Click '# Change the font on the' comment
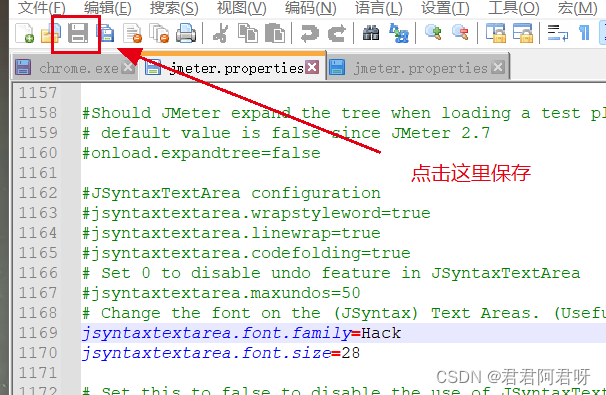 coord(344,313)
